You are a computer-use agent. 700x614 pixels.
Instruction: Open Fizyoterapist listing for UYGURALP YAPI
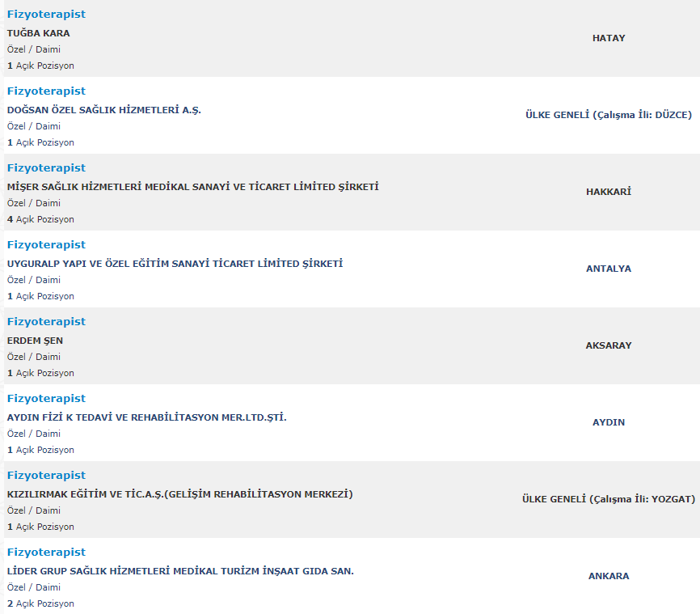pyautogui.click(x=46, y=245)
